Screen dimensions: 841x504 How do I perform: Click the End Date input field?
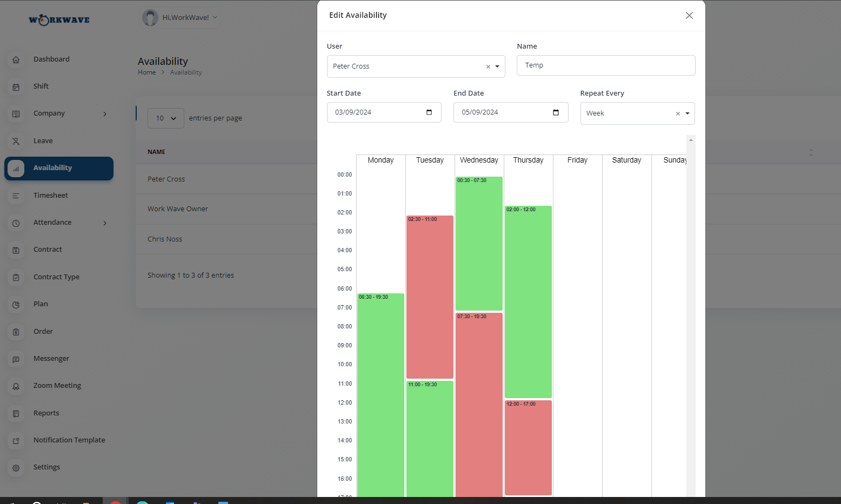pos(511,112)
